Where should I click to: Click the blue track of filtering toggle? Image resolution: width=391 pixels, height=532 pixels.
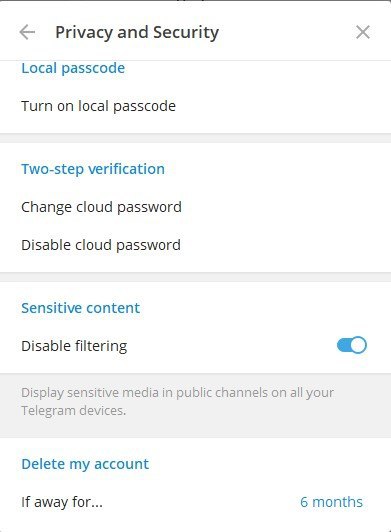tap(343, 345)
